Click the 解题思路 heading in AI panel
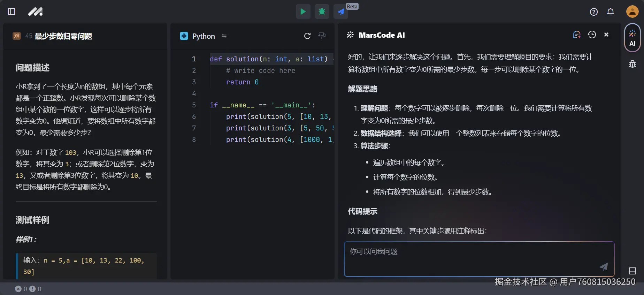644x295 pixels. click(362, 89)
